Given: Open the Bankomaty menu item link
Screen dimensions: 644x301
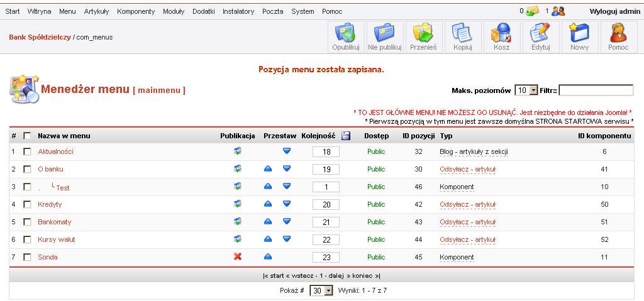Looking at the screenshot, I should pos(54,222).
